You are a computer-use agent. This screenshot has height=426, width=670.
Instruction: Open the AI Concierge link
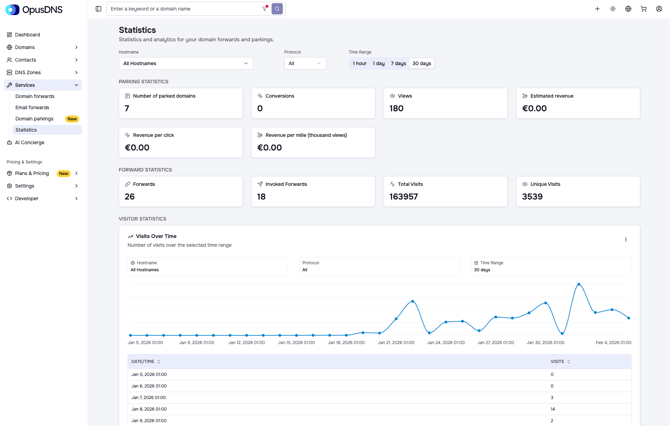29,143
